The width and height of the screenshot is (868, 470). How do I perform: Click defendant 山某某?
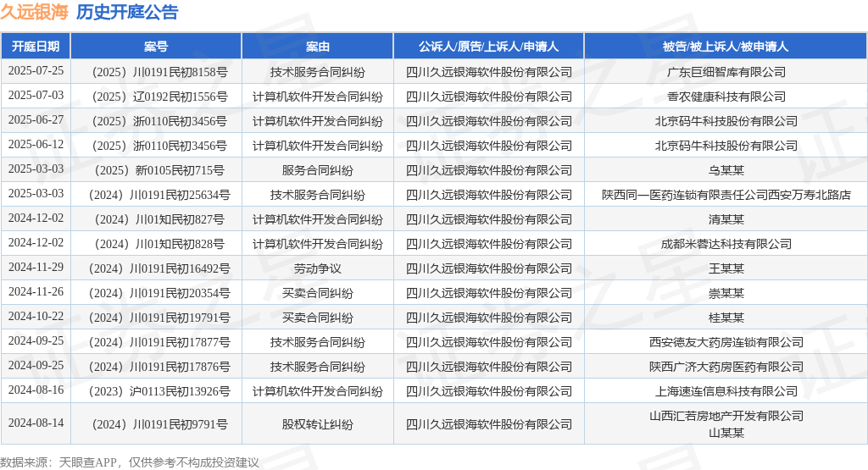pyautogui.click(x=726, y=433)
